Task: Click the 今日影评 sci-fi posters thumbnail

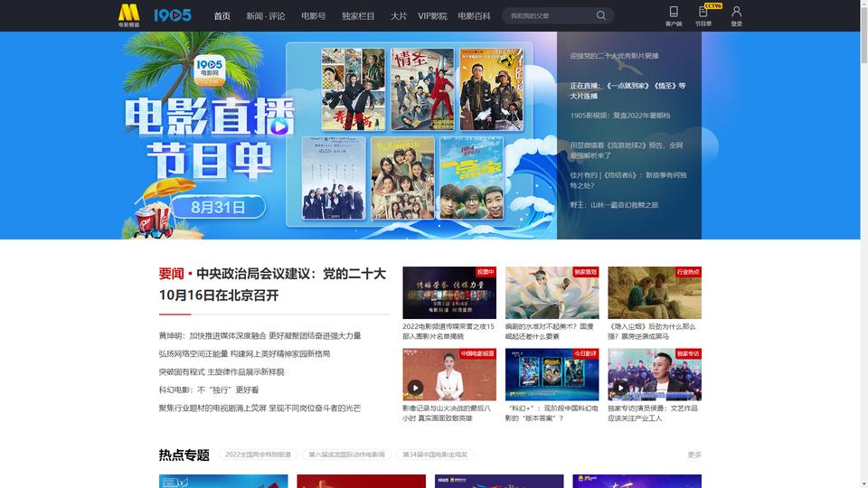Action: pos(552,374)
